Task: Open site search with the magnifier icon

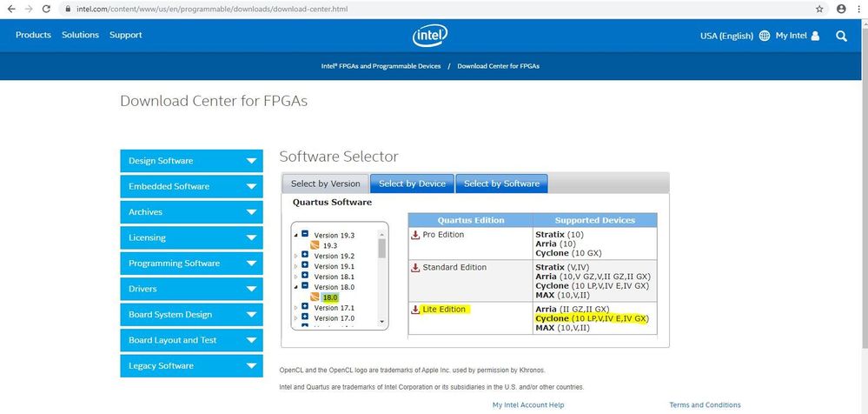Action: tap(841, 36)
